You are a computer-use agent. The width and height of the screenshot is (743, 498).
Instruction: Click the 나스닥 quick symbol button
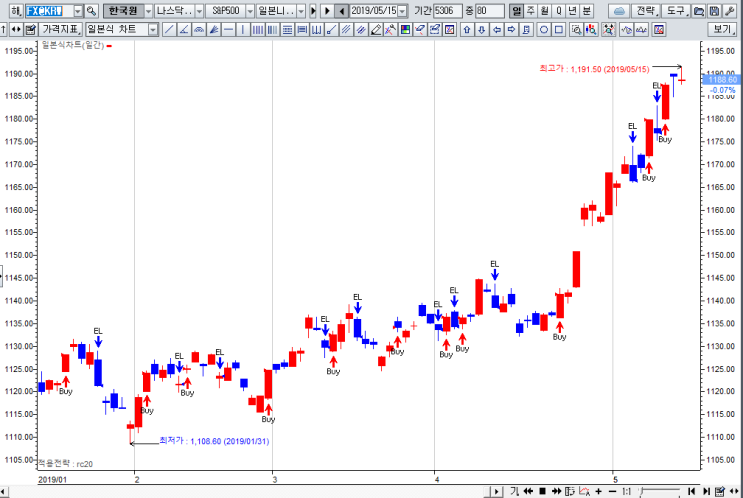click(x=175, y=11)
